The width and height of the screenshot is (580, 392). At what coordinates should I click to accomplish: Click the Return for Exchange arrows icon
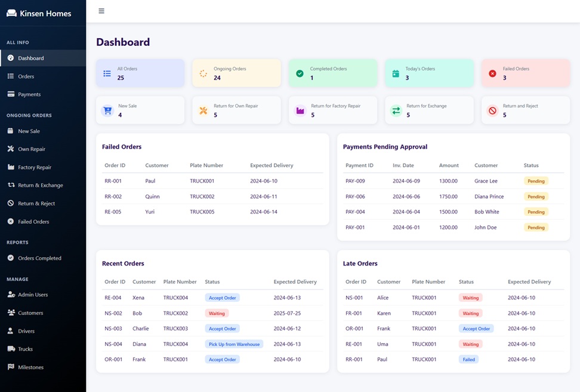tap(396, 110)
